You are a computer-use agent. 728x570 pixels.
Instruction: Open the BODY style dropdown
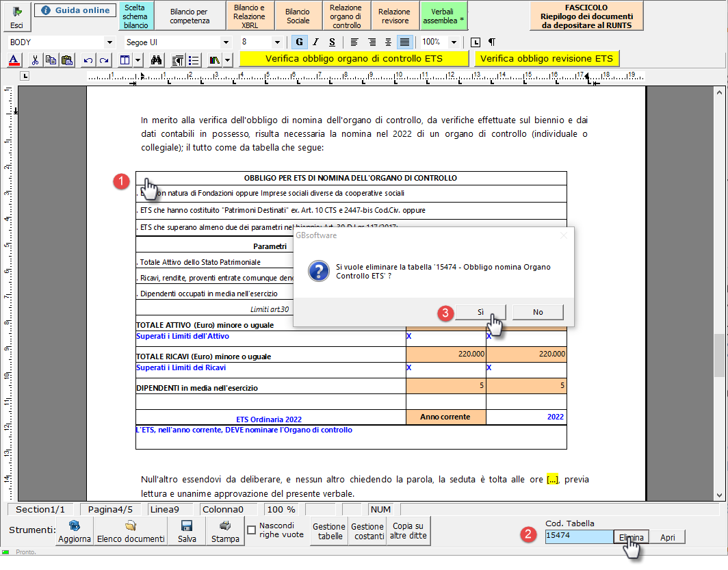[x=109, y=42]
